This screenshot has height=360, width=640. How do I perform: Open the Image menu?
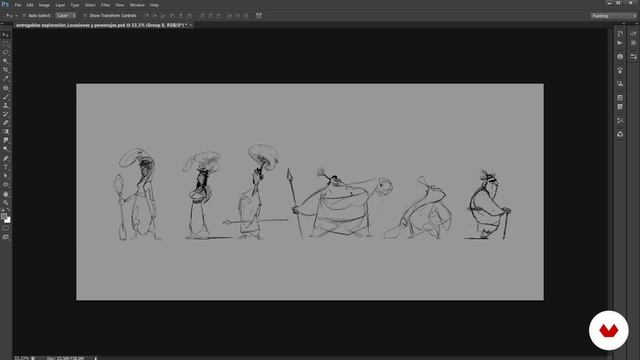pos(44,5)
